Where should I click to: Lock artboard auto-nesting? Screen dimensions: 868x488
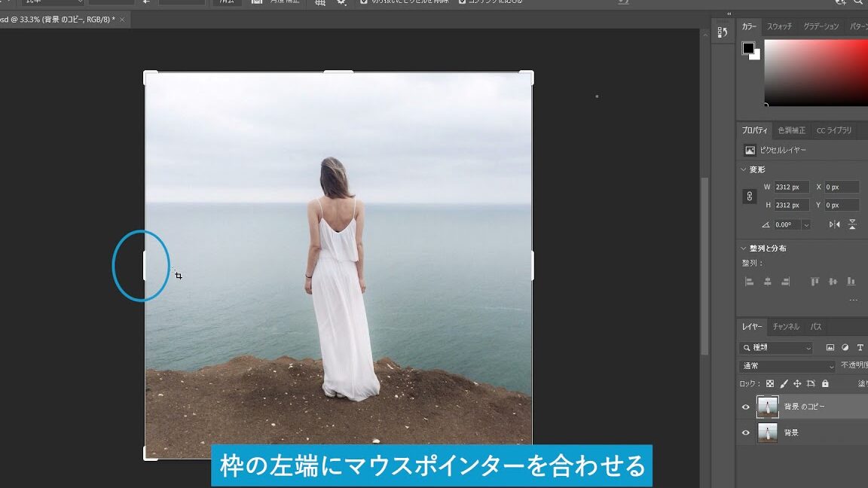point(811,383)
